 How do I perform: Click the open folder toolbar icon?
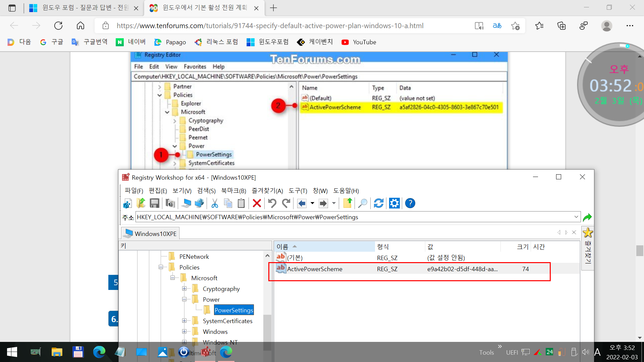coord(141,203)
